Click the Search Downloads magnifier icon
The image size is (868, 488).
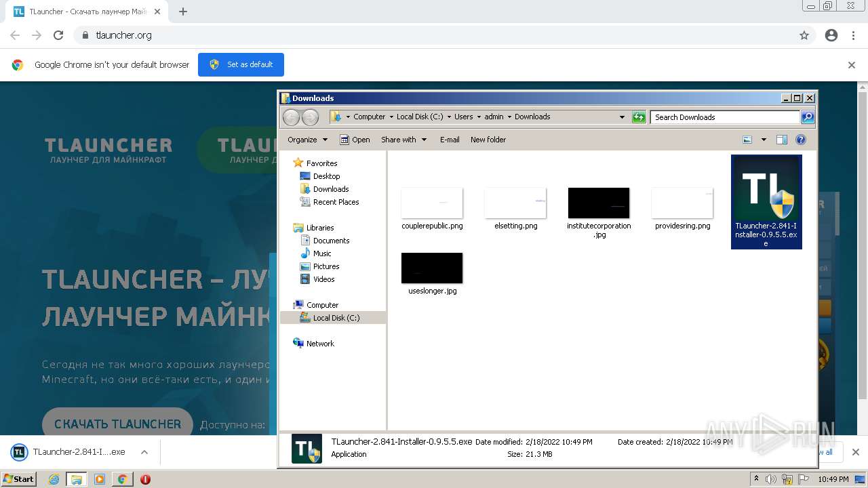pos(807,117)
